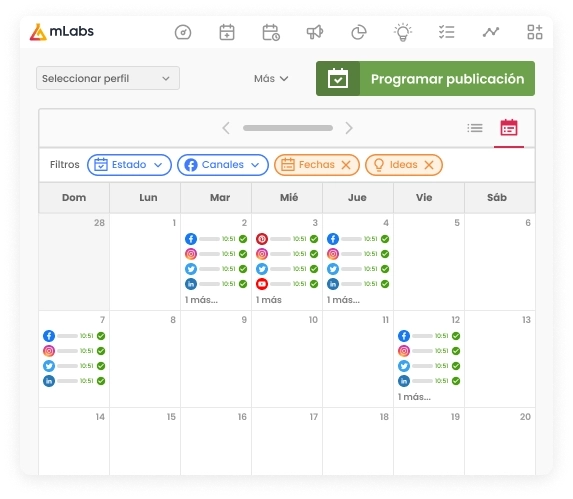
Task: Open the dashboard gauge icon
Action: tap(183, 32)
